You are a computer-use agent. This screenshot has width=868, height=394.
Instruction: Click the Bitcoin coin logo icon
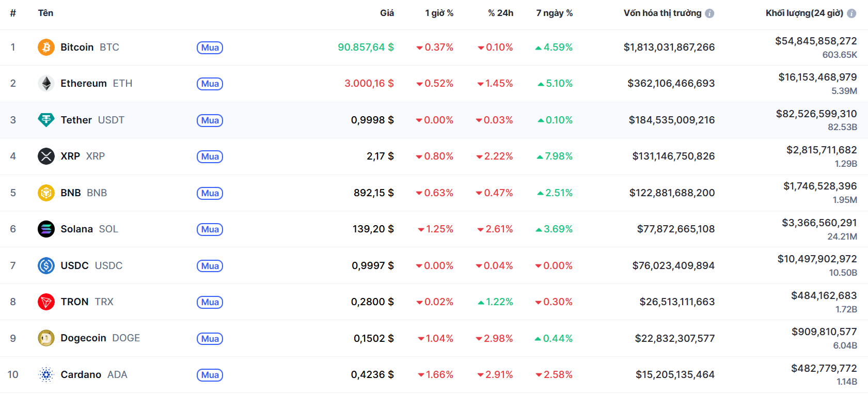click(46, 47)
